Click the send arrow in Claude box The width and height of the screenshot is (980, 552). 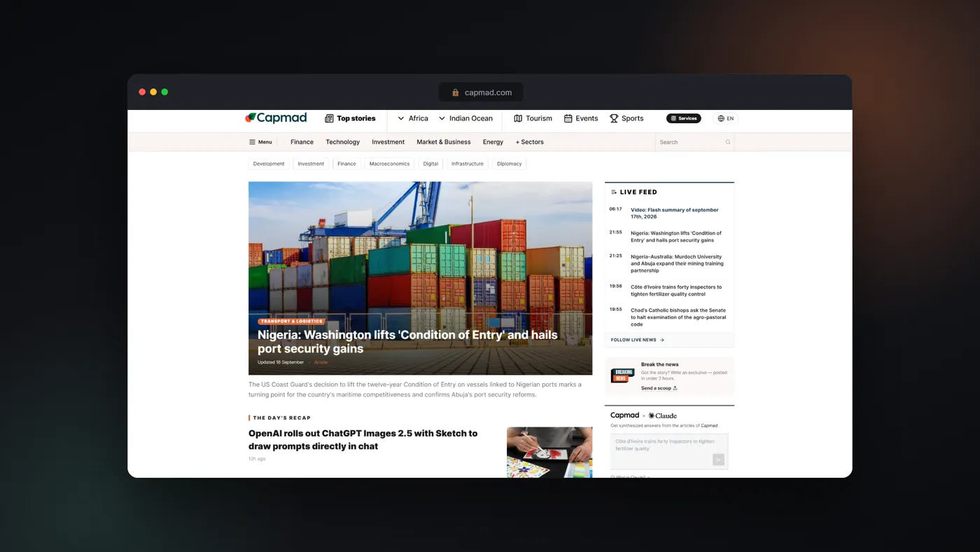click(718, 460)
